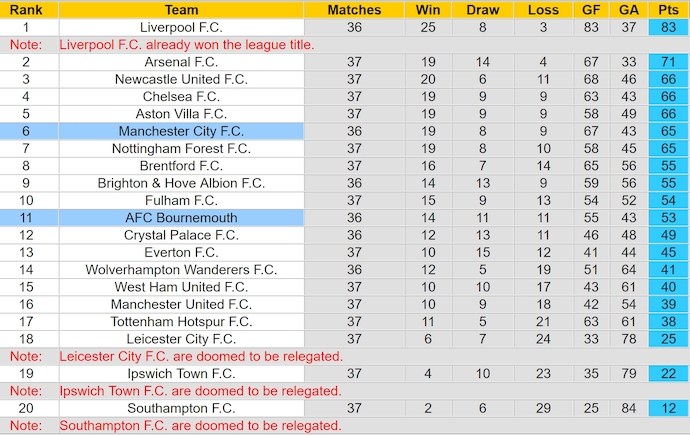Click the Leicester City relegation note
This screenshot has height=435, width=690.
(x=201, y=356)
